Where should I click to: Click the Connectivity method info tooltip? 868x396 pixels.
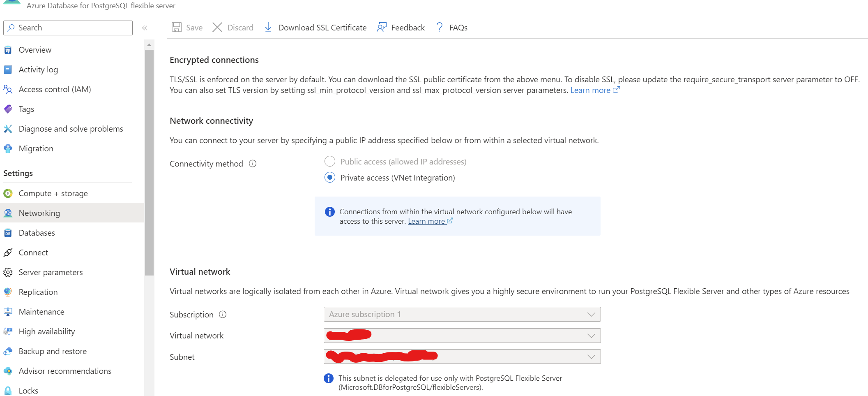[252, 163]
